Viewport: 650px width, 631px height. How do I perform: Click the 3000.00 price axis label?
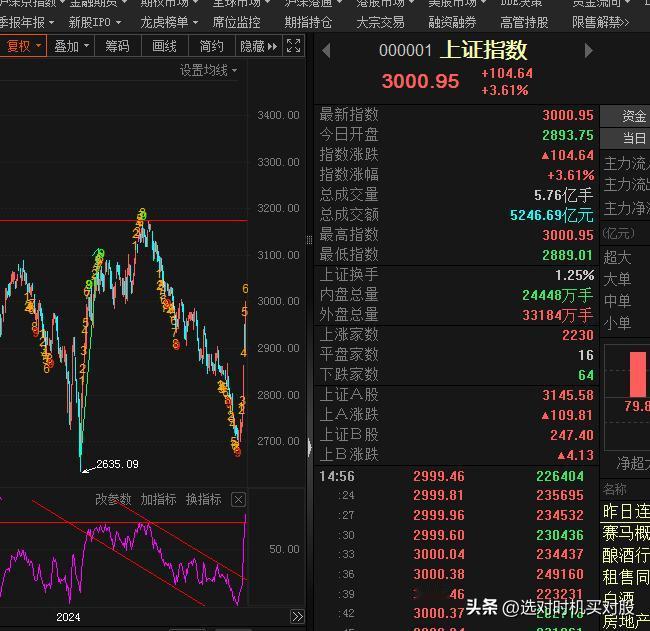[x=278, y=301]
